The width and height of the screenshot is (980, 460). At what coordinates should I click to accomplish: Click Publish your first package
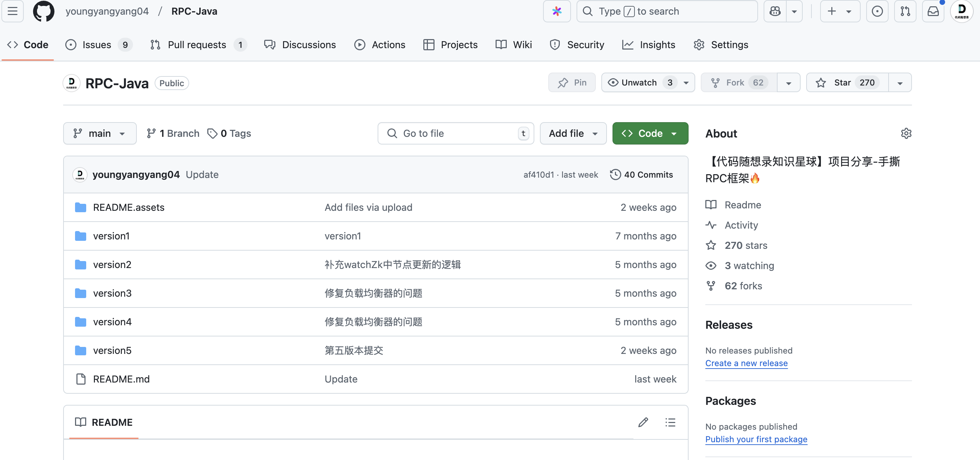(x=756, y=439)
